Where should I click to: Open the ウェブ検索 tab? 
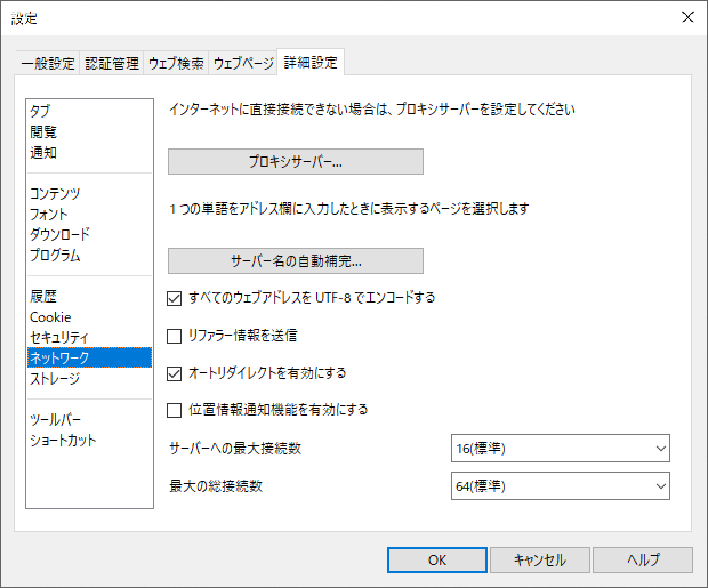[176, 63]
